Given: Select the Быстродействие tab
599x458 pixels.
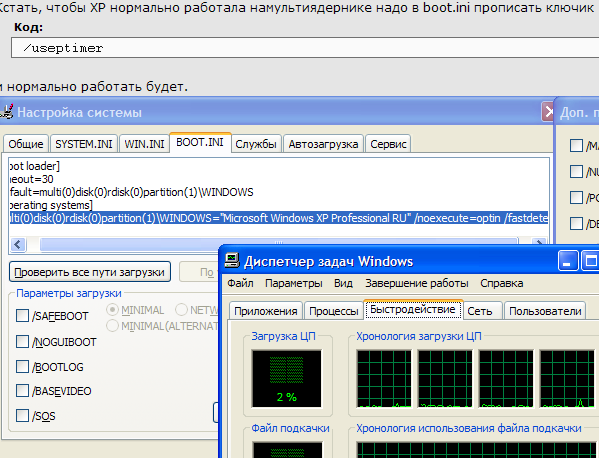Looking at the screenshot, I should (413, 309).
